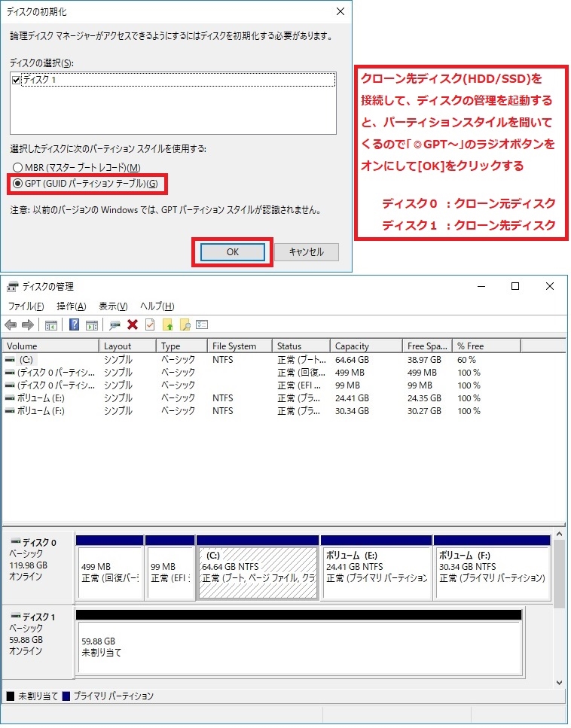Open Help via the blue question mark icon
The width and height of the screenshot is (571, 728).
[74, 324]
